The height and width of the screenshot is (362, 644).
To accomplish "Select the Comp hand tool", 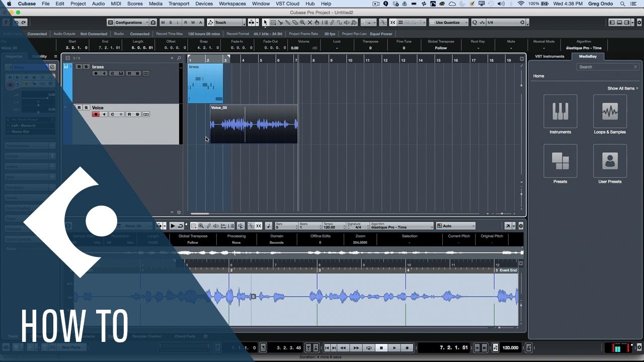I will click(x=317, y=23).
